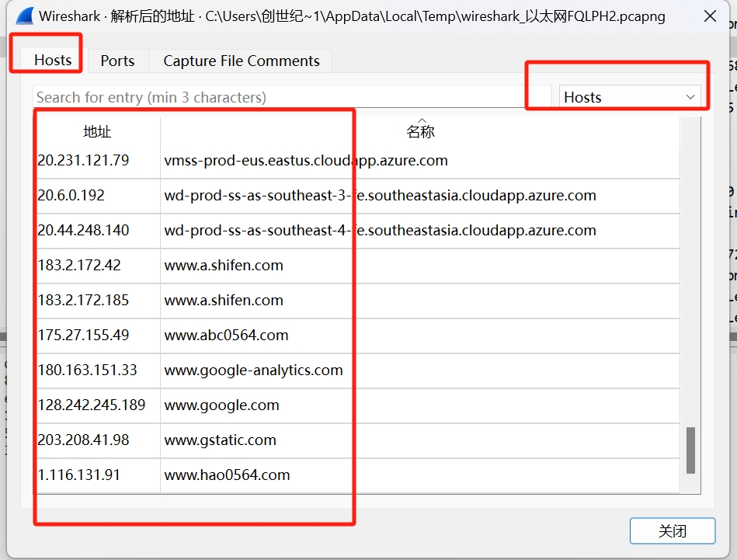Select address 203.208.41.98
This screenshot has width=737, height=560.
pos(84,440)
